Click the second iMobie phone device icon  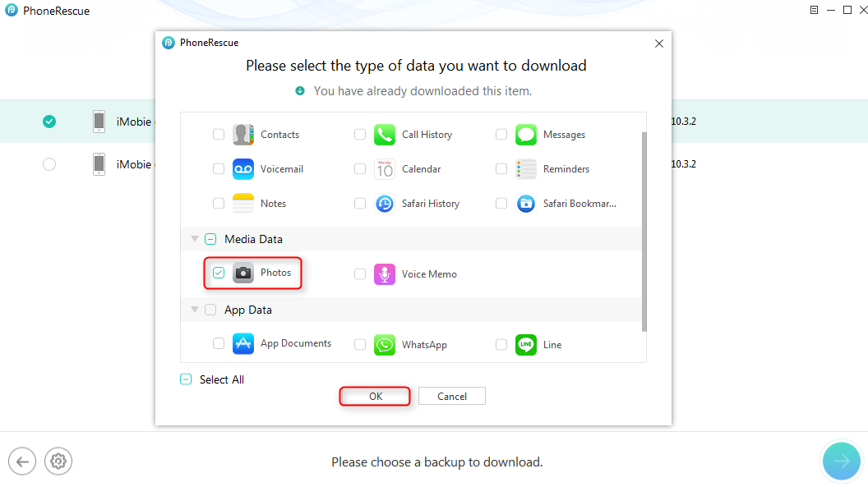tap(99, 164)
